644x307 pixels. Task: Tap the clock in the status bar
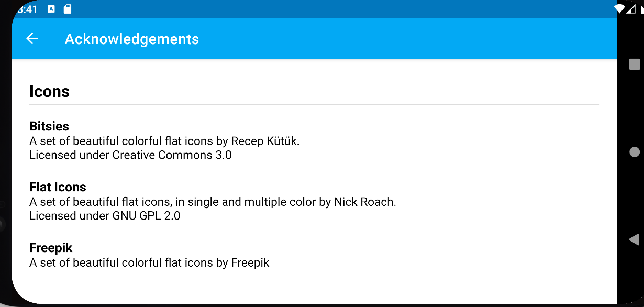28,8
